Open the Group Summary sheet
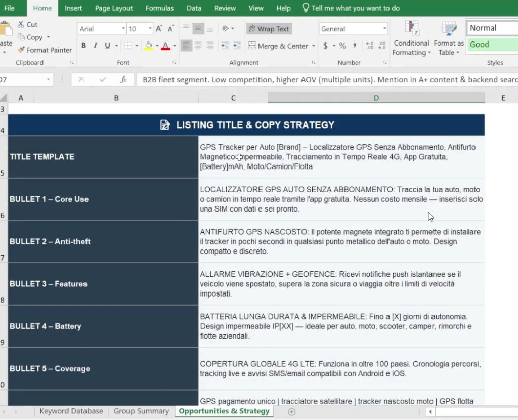518x420 pixels. [x=141, y=411]
